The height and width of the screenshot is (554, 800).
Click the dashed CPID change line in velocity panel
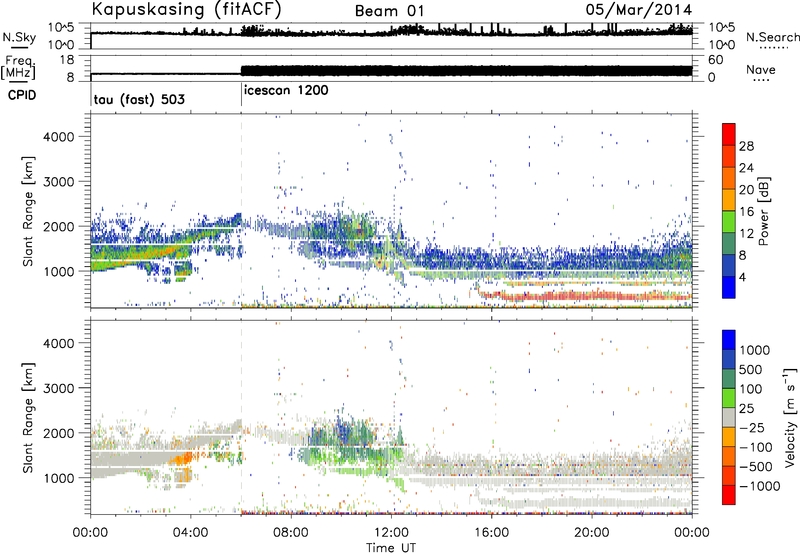(x=241, y=417)
